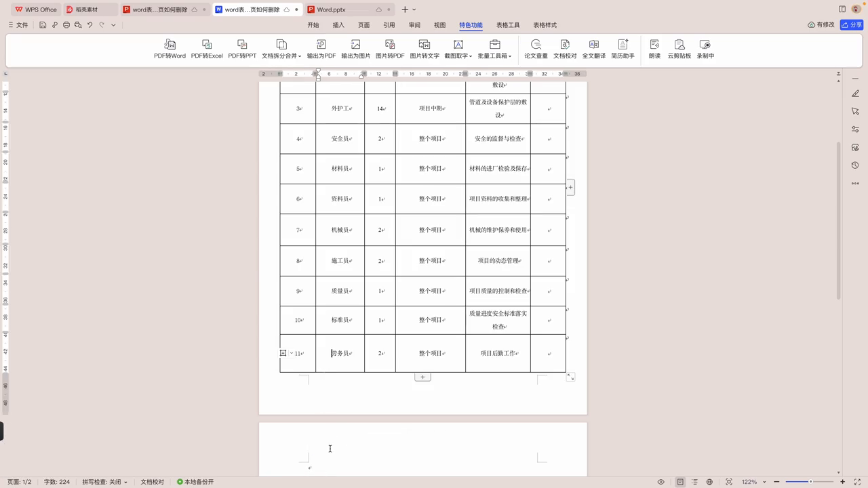Open the 文件 menu

pos(18,25)
